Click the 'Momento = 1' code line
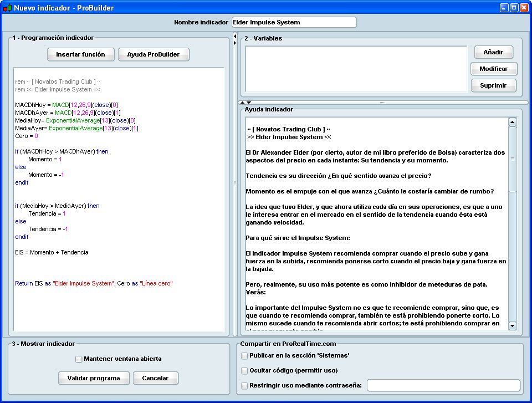This screenshot has width=532, height=403. pos(45,159)
